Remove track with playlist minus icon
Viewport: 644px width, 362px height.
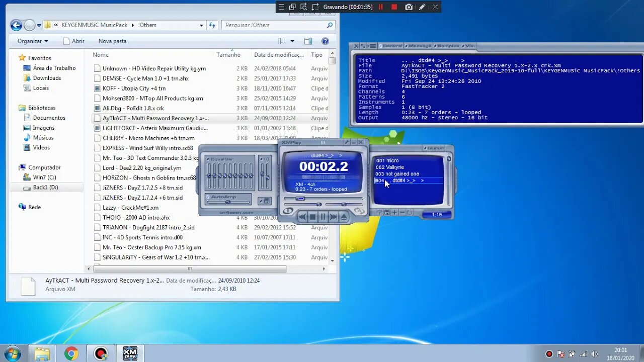pos(402,212)
